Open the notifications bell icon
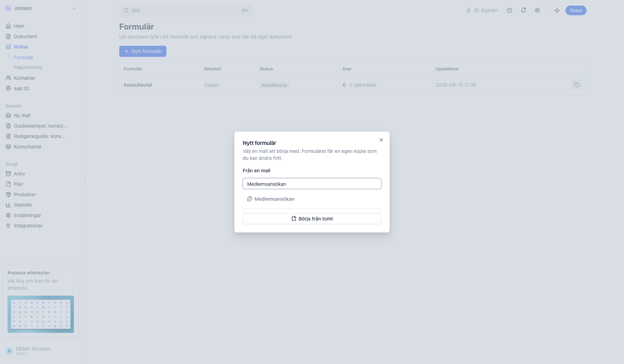The height and width of the screenshot is (364, 624). point(523,10)
